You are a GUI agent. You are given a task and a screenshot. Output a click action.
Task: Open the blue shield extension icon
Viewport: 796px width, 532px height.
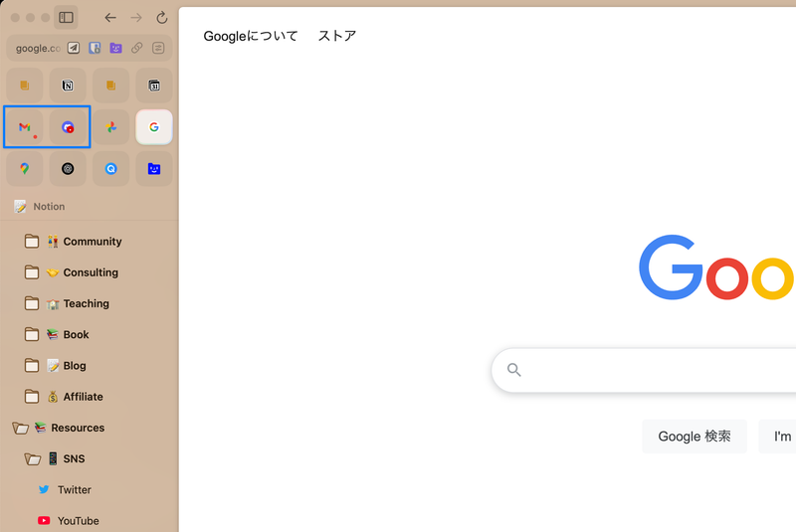click(95, 48)
